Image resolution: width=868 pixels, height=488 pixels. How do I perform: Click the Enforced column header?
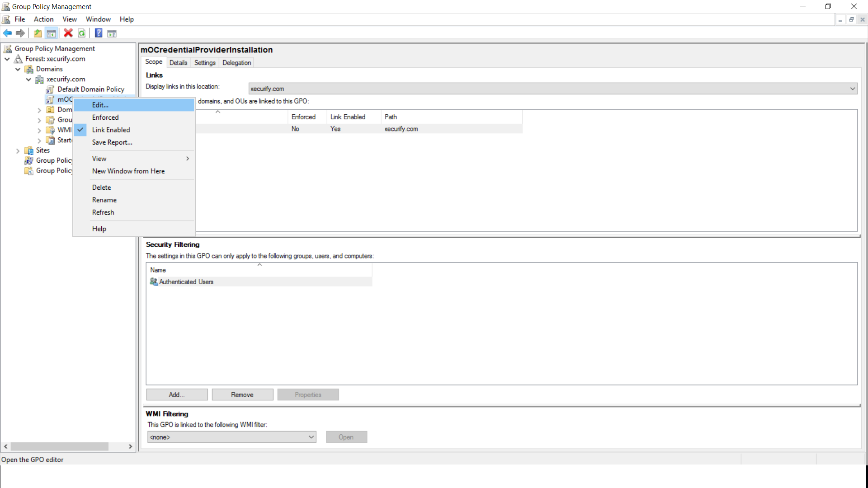307,117
